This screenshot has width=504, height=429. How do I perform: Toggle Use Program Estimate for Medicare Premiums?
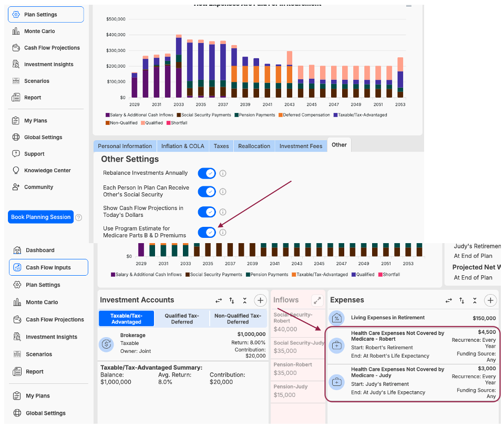207,233
